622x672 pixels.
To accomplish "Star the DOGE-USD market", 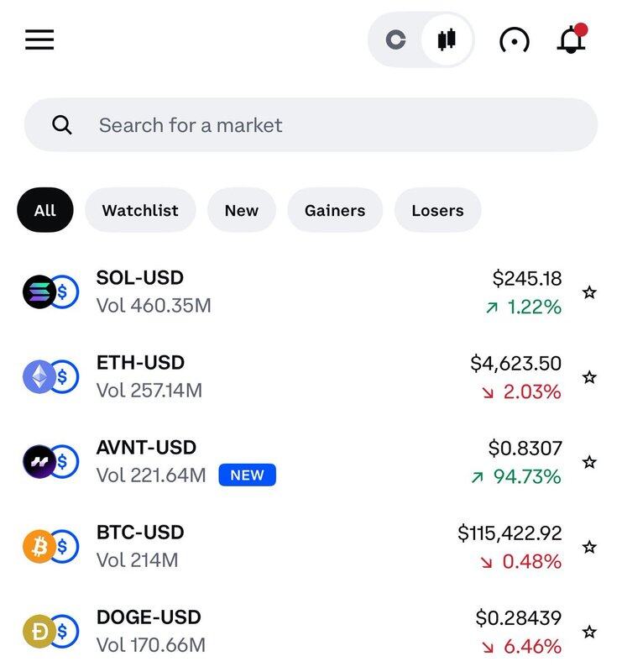I will [589, 632].
